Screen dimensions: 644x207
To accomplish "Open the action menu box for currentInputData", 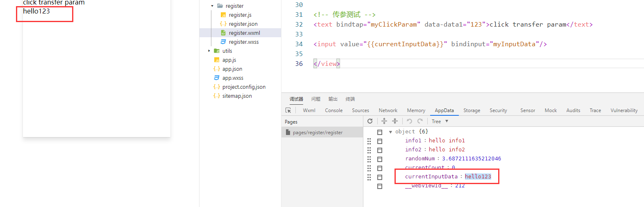I will point(380,177).
